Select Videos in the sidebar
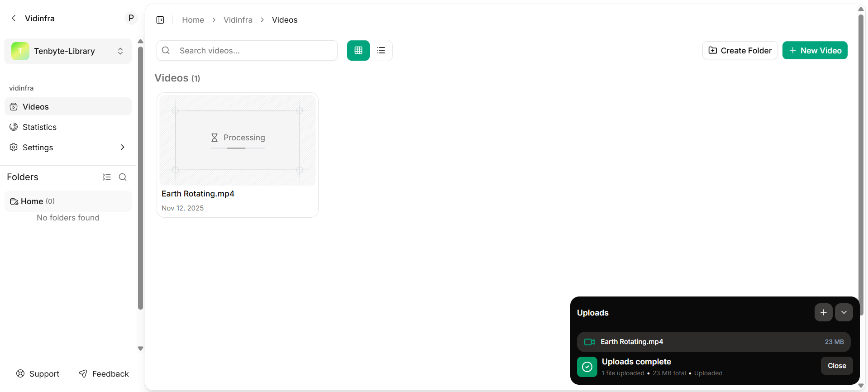The image size is (868, 392). tap(68, 106)
